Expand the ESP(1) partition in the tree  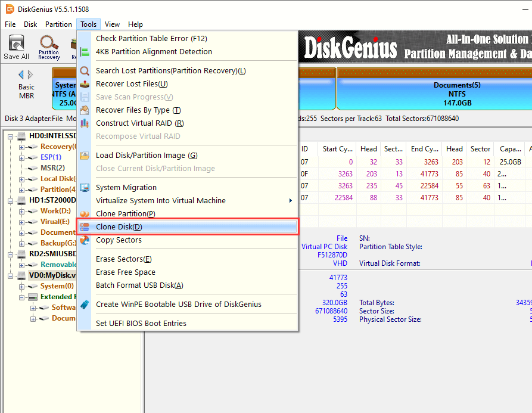pyautogui.click(x=22, y=157)
